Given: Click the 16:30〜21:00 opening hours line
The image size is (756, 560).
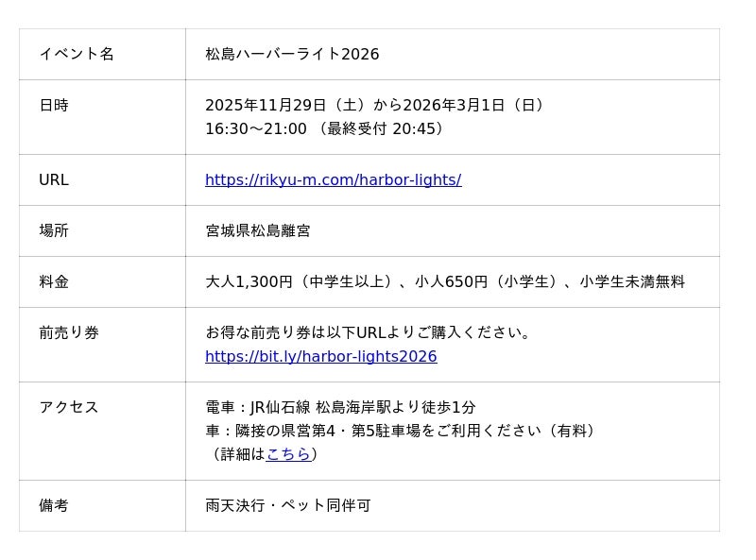Looking at the screenshot, I should pos(327,128).
